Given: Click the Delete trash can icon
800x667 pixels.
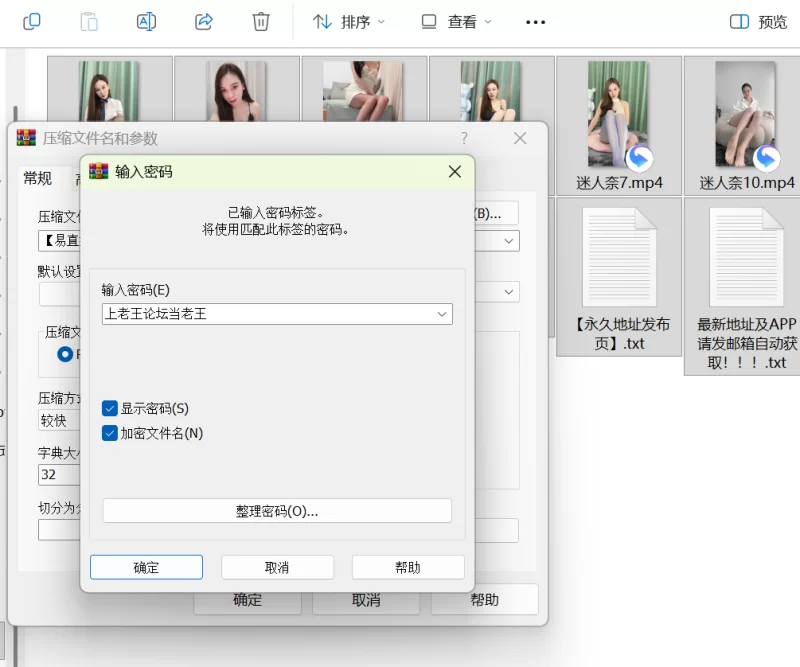Looking at the screenshot, I should (x=261, y=22).
